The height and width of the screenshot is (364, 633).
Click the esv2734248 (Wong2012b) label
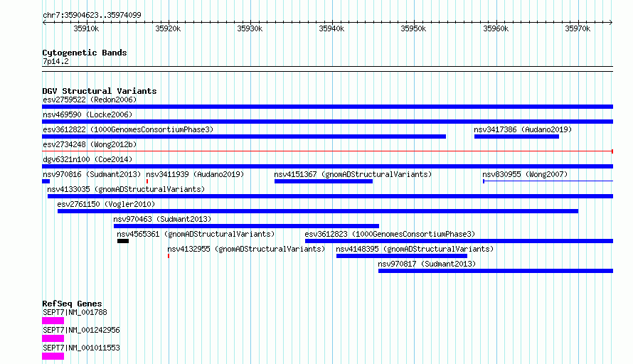[x=90, y=144]
